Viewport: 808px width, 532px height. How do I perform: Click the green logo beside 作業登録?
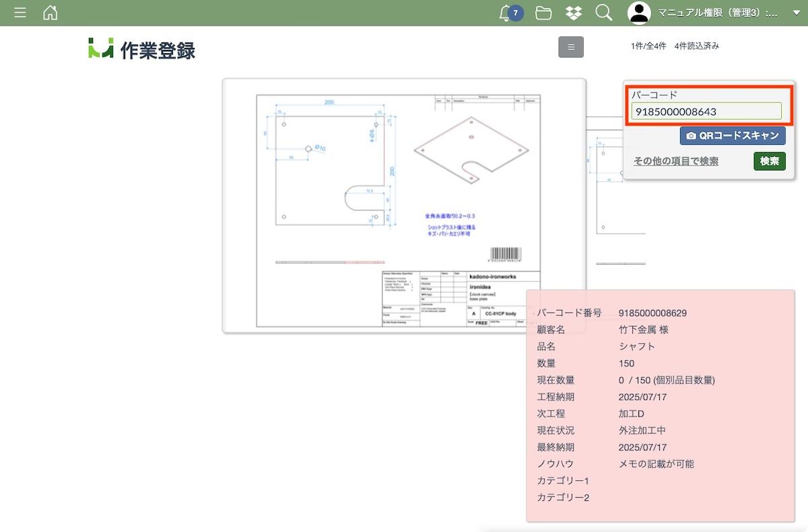point(100,48)
